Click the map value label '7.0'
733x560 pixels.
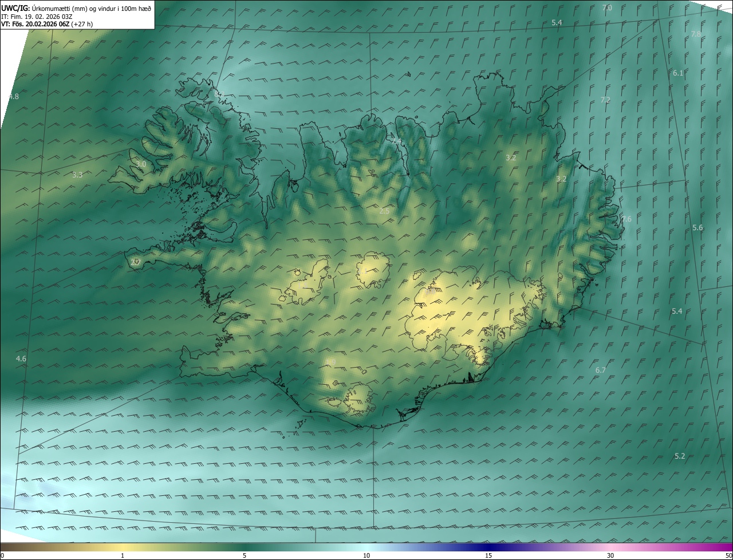[x=607, y=8]
